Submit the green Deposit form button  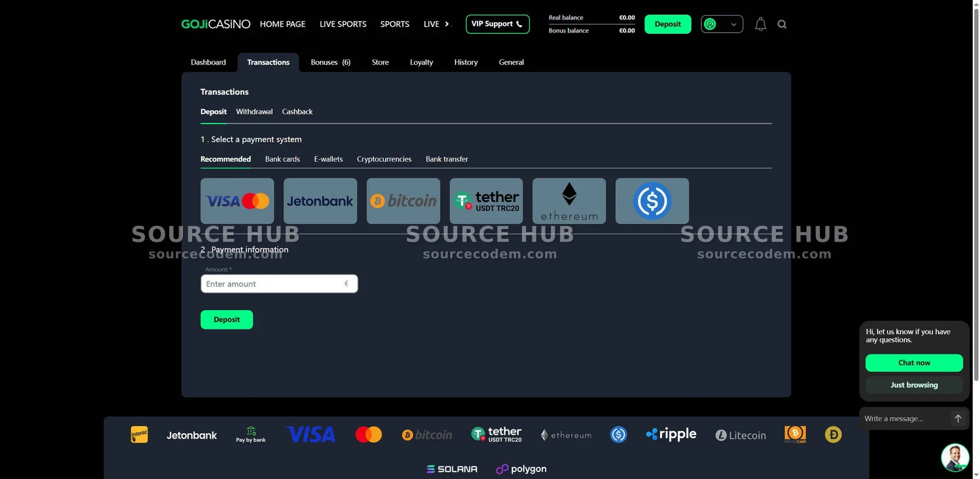(x=226, y=320)
